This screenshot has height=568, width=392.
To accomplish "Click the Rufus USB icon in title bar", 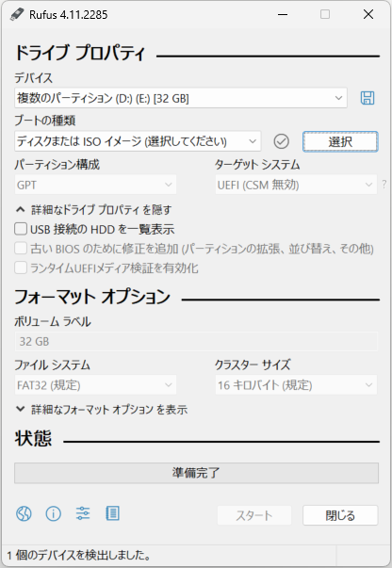I will (x=17, y=14).
